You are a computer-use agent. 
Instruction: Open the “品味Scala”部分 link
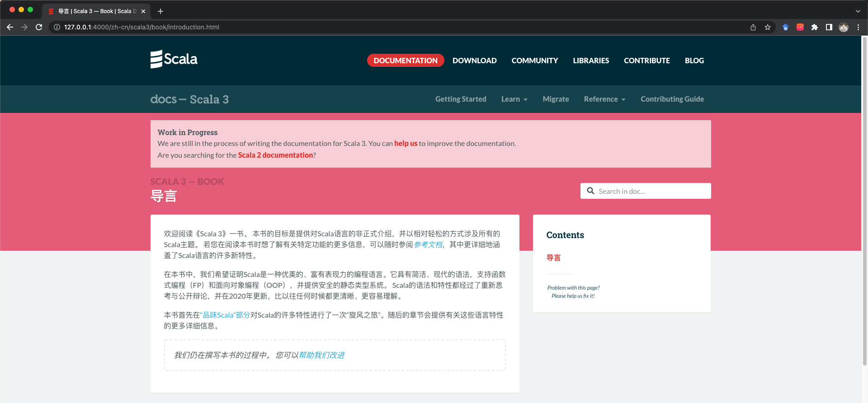click(x=225, y=315)
